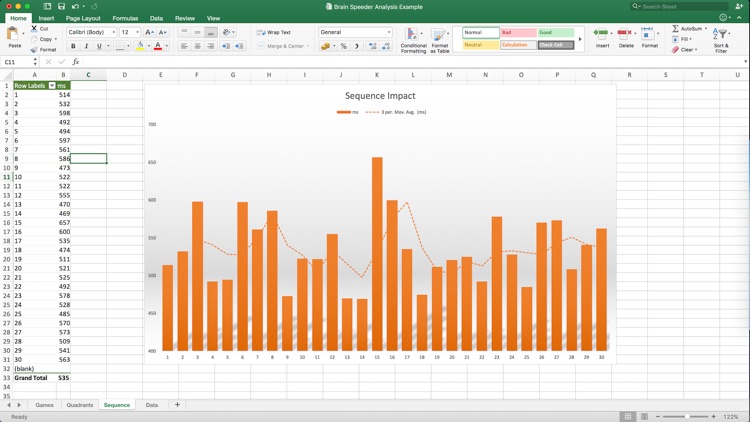Viewport: 750px width, 422px height.
Task: Open the Clear eraser dropdown
Action: (x=684, y=50)
